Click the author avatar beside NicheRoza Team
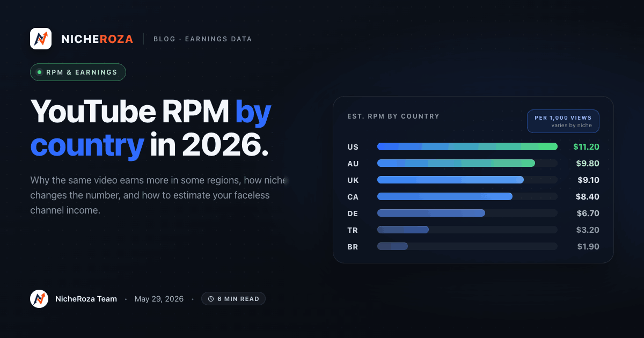Image resolution: width=644 pixels, height=338 pixels. pyautogui.click(x=39, y=299)
